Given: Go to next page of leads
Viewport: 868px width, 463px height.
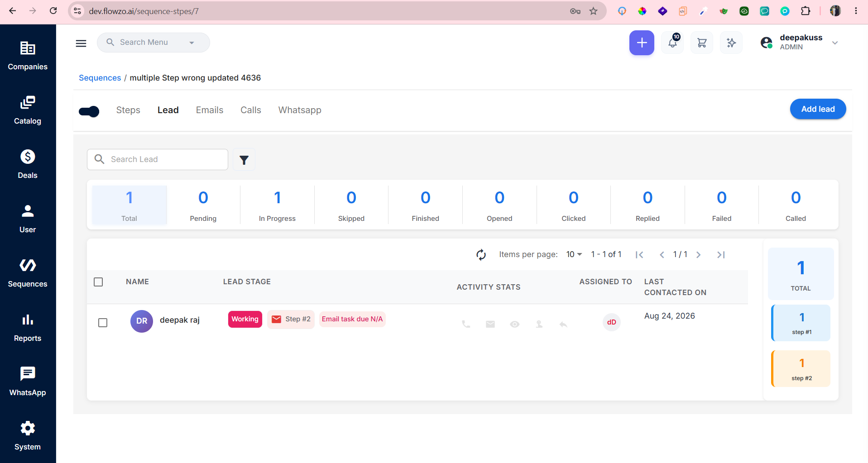Looking at the screenshot, I should [x=698, y=255].
